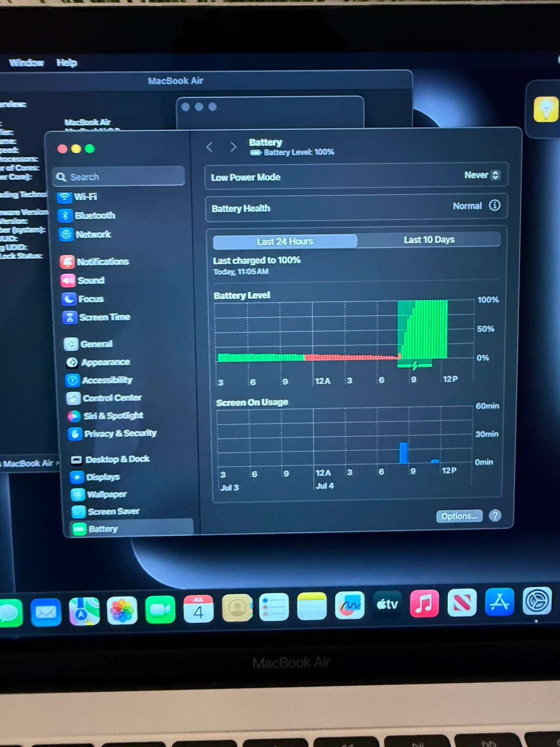The image size is (560, 747).
Task: Open Maps from the Dock
Action: click(84, 612)
